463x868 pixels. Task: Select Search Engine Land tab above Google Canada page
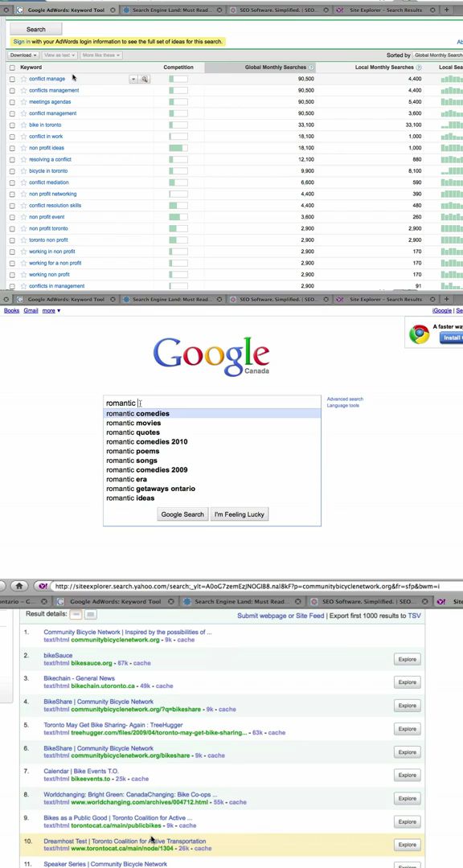coord(172,300)
